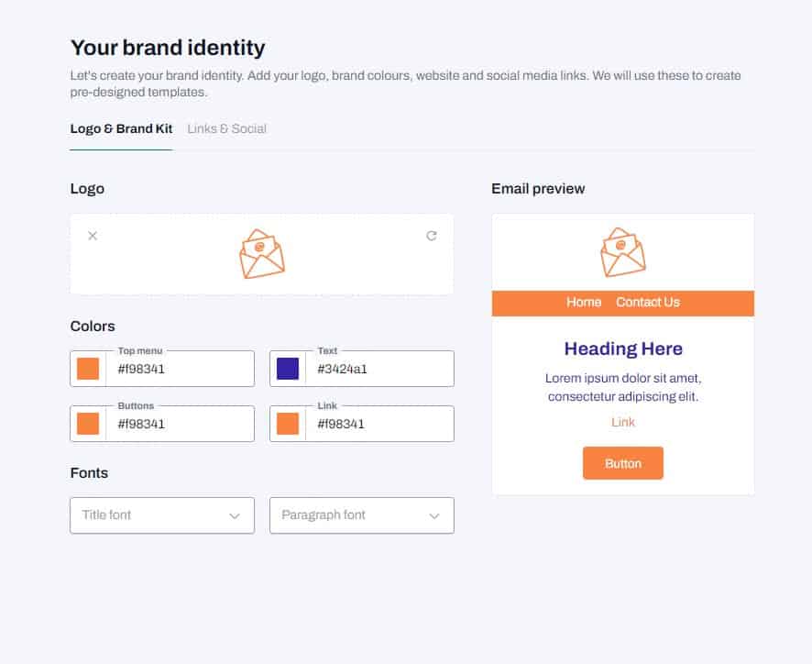Image resolution: width=812 pixels, height=664 pixels.
Task: Click the Buttons hex code input field
Action: click(x=180, y=424)
